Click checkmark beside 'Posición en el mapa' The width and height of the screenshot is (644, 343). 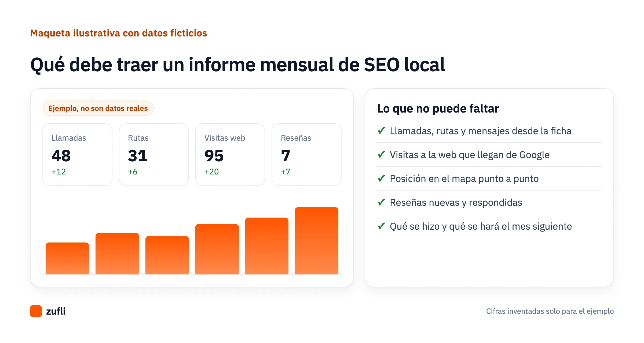pos(381,178)
